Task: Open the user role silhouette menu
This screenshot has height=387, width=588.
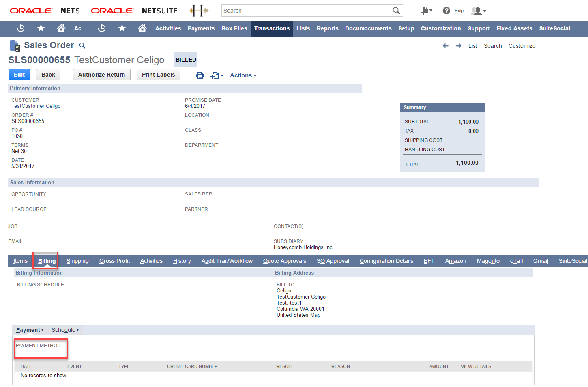Action: pyautogui.click(x=479, y=11)
